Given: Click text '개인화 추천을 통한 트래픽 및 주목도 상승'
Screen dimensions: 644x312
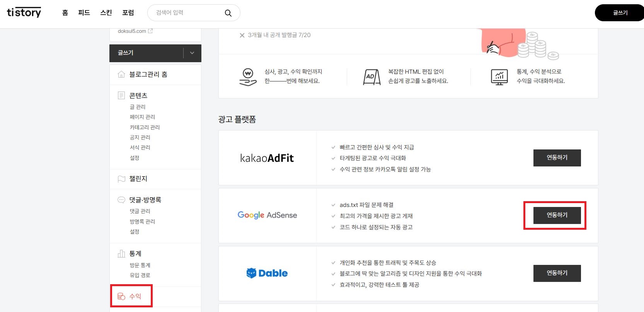Looking at the screenshot, I should [388, 263].
